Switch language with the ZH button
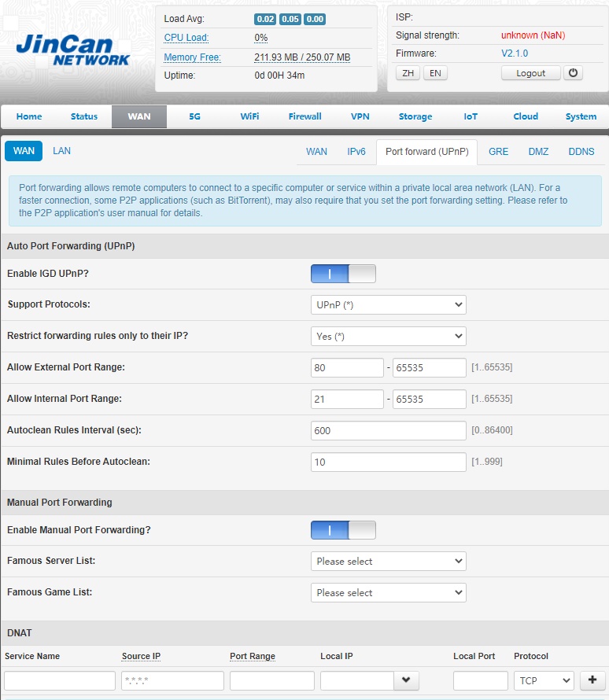Image resolution: width=609 pixels, height=700 pixels. [x=407, y=73]
